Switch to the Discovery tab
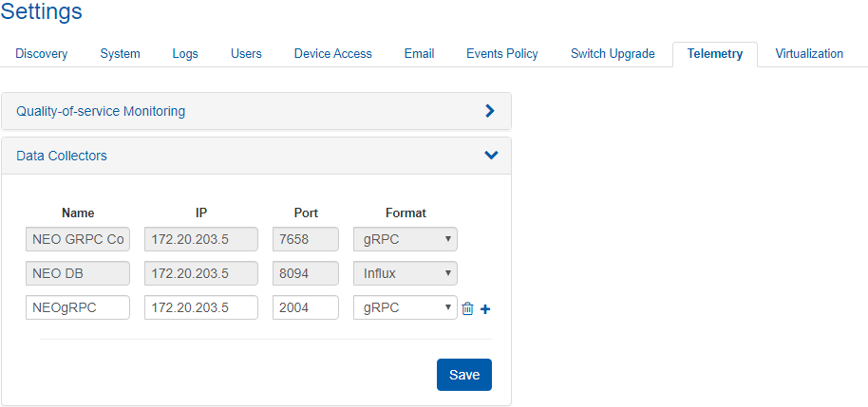The image size is (868, 407). 42,54
